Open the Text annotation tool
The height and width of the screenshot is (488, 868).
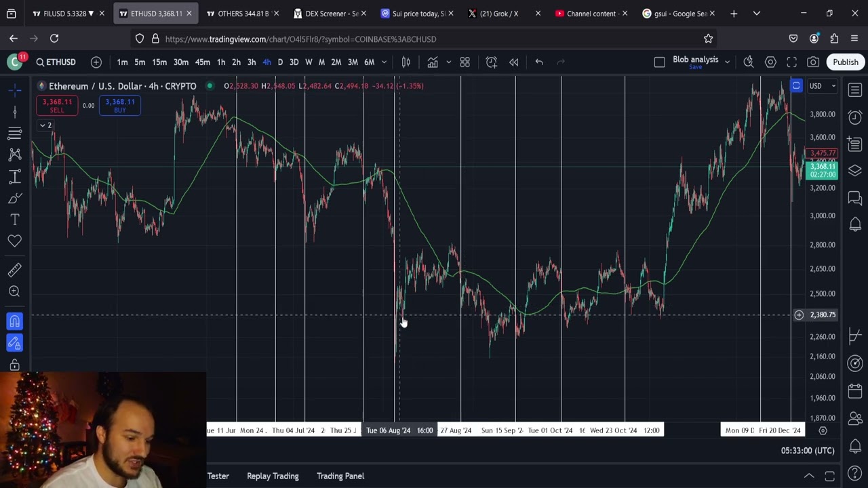point(14,220)
